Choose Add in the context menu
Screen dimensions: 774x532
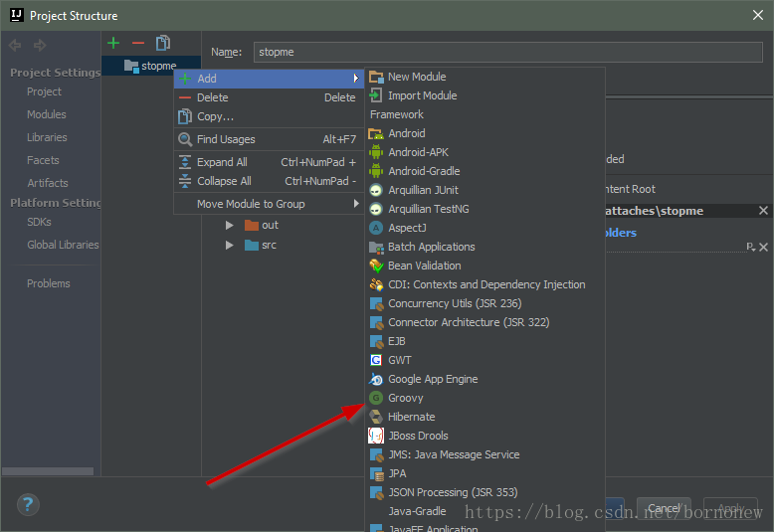click(x=269, y=79)
